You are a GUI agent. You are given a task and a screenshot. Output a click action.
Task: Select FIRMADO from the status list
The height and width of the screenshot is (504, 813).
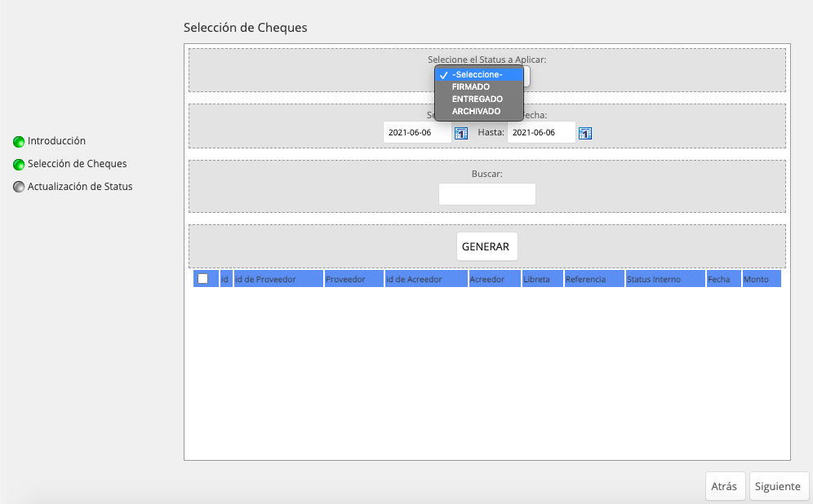479,87
